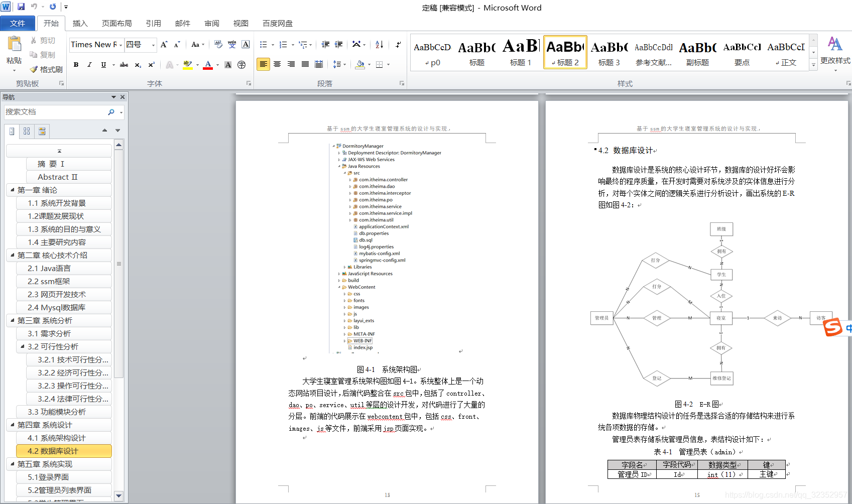852x504 pixels.
Task: Expand the styles gallery more button
Action: (813, 65)
